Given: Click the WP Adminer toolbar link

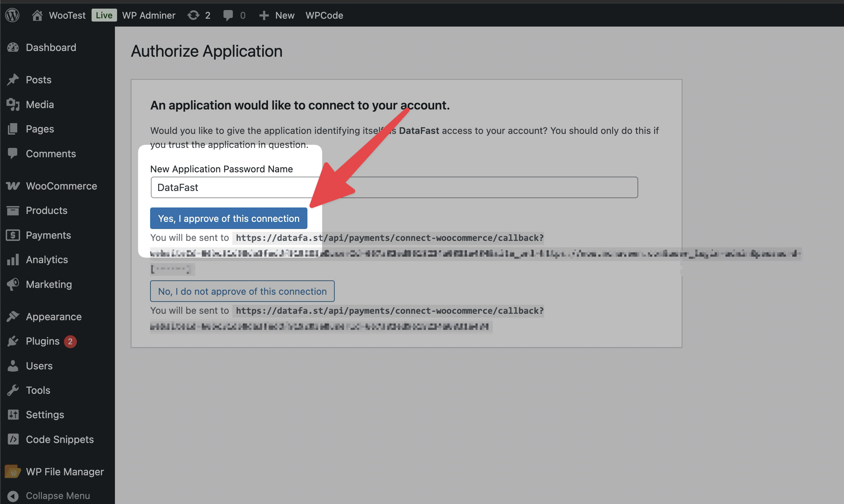Looking at the screenshot, I should pos(149,15).
